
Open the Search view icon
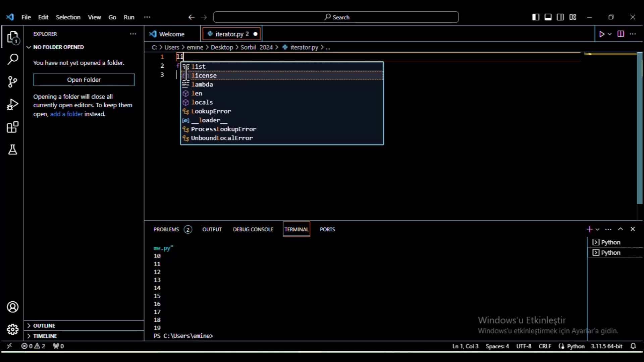(13, 59)
